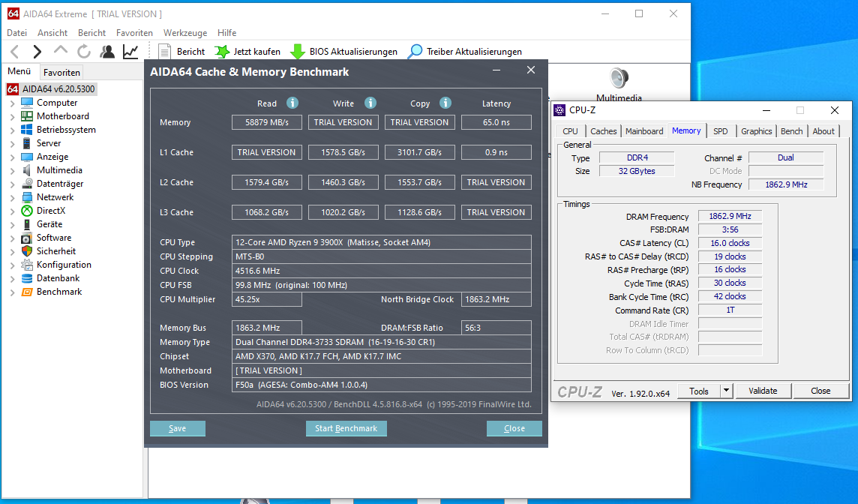The width and height of the screenshot is (858, 504).
Task: Open the Ansicht menu
Action: [52, 33]
